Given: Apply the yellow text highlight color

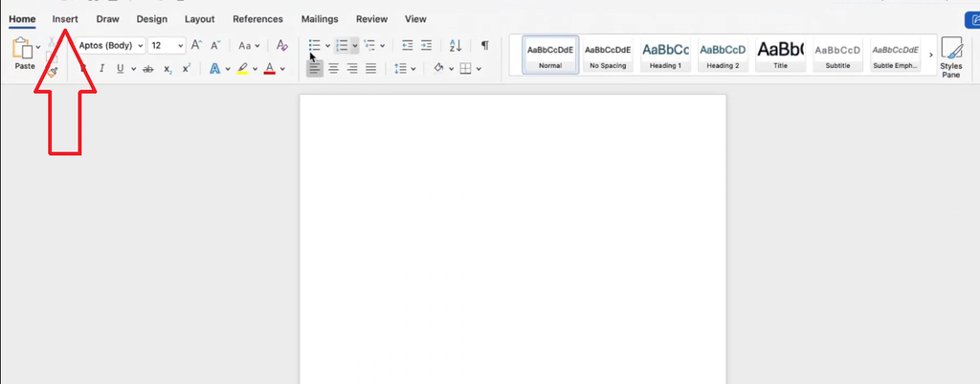Looking at the screenshot, I should 242,69.
